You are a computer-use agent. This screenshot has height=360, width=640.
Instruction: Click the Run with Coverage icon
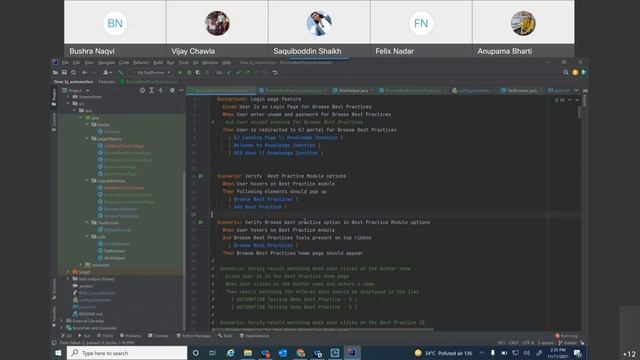click(198, 72)
